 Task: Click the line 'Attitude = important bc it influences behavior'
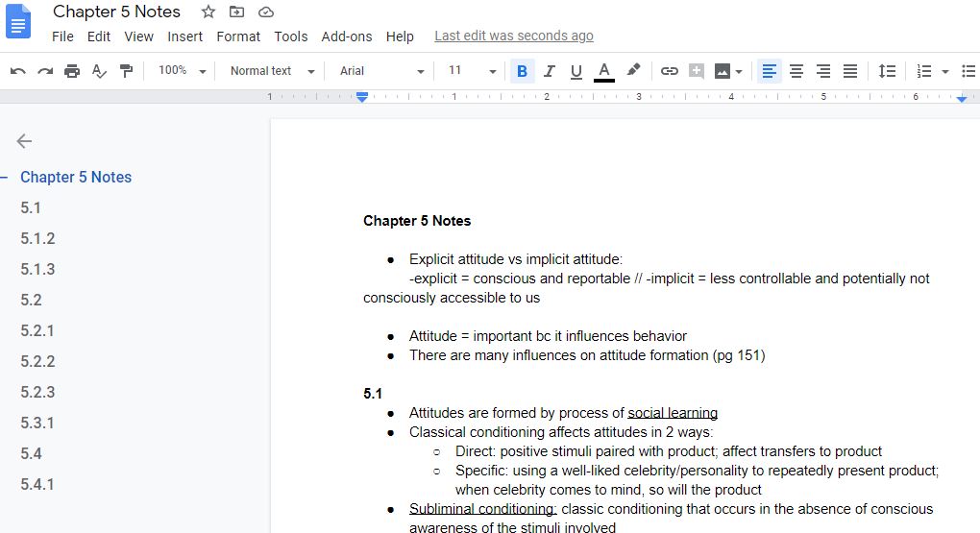point(548,336)
